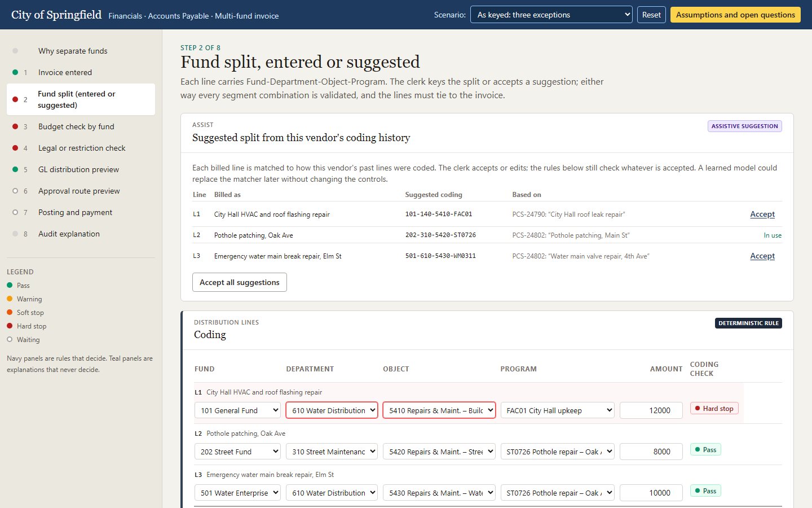The height and width of the screenshot is (508, 812).
Task: Go to Invoice entered step
Action: tap(81, 72)
